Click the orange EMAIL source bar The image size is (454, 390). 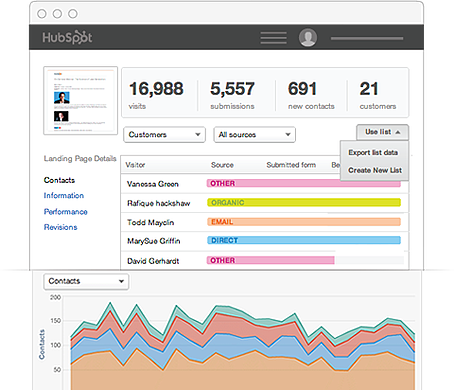[x=304, y=222]
